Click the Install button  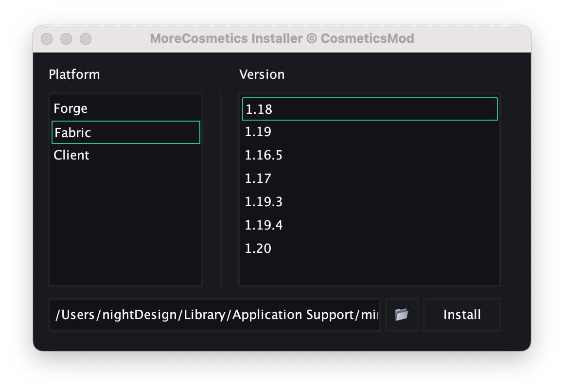coord(462,315)
